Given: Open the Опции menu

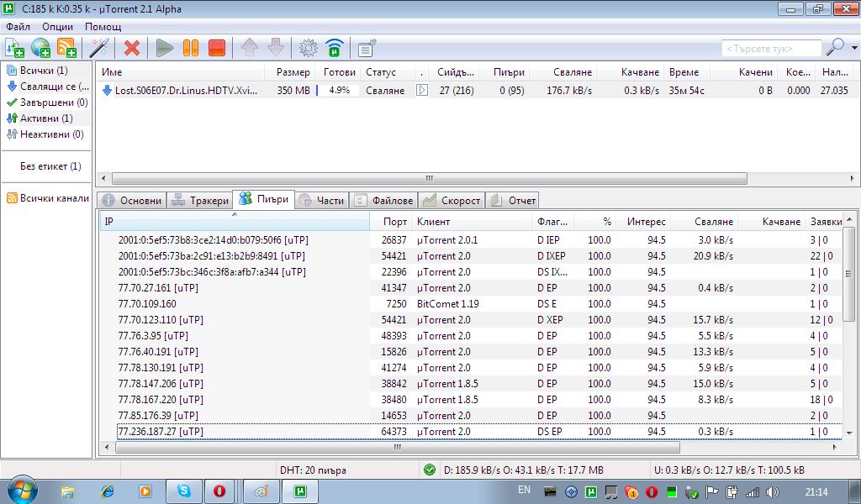Looking at the screenshot, I should pyautogui.click(x=57, y=27).
